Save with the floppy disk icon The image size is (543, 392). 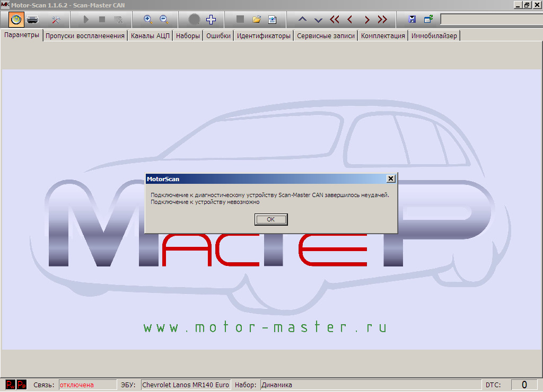tap(412, 20)
